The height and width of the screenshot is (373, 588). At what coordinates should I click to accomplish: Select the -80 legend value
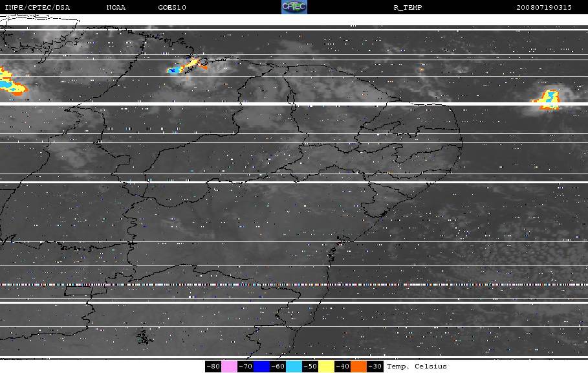coord(213,367)
